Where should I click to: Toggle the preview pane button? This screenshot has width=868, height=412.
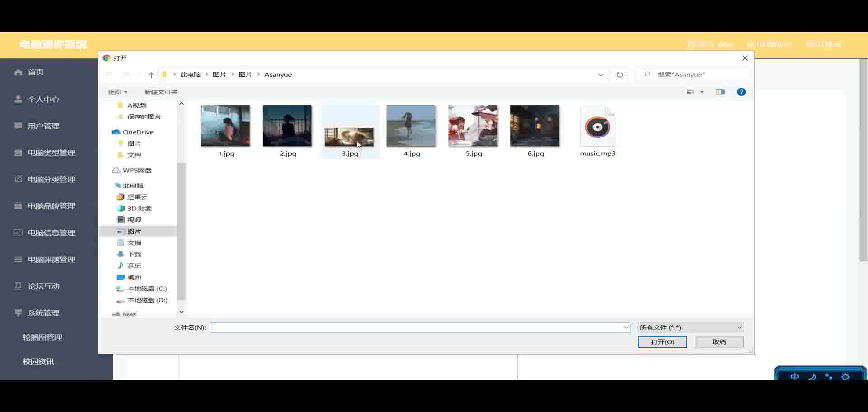coord(721,92)
